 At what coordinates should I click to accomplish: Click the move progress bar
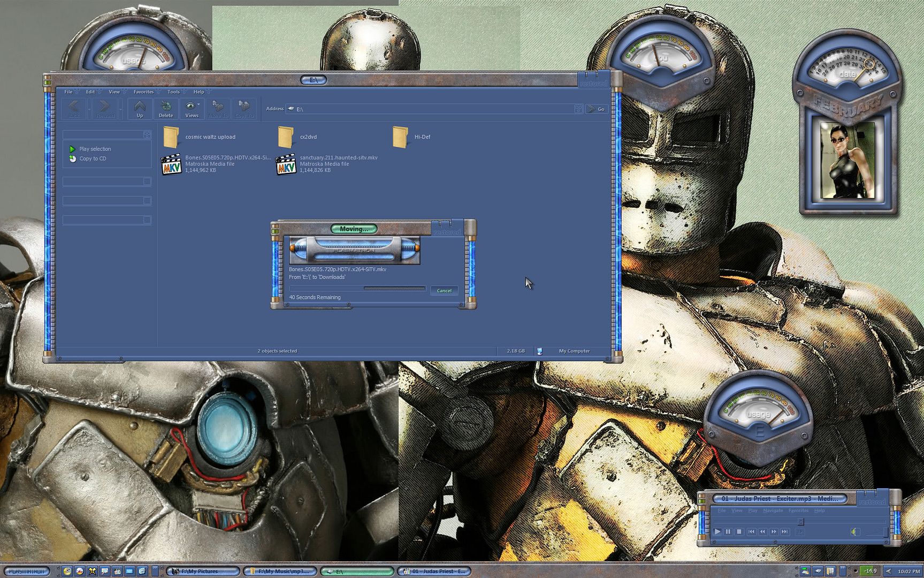pos(357,288)
